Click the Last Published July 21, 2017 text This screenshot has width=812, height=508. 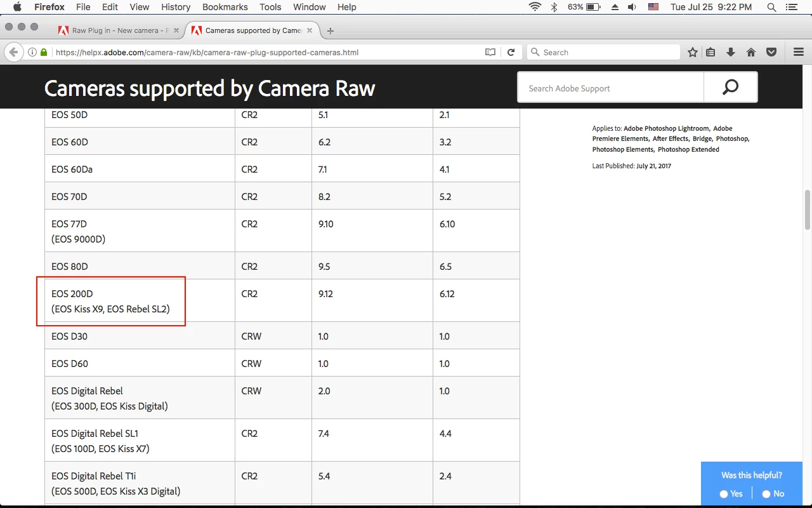pos(632,166)
